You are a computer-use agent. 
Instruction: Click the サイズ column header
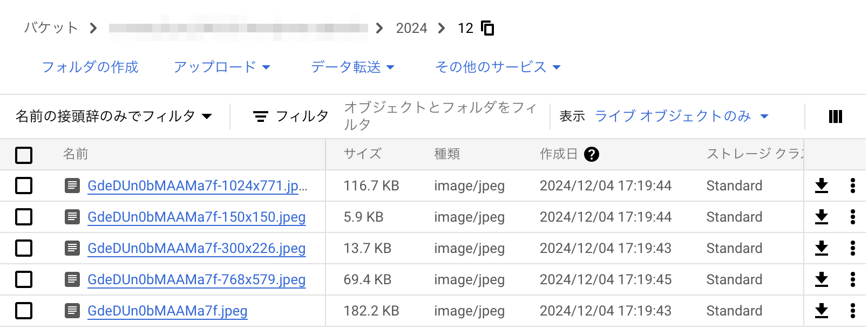point(362,154)
